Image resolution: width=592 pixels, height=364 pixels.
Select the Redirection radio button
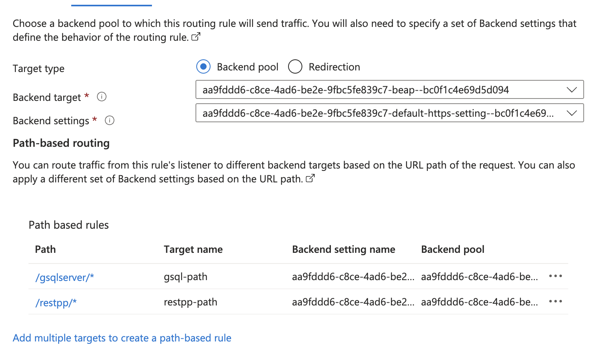tap(295, 67)
